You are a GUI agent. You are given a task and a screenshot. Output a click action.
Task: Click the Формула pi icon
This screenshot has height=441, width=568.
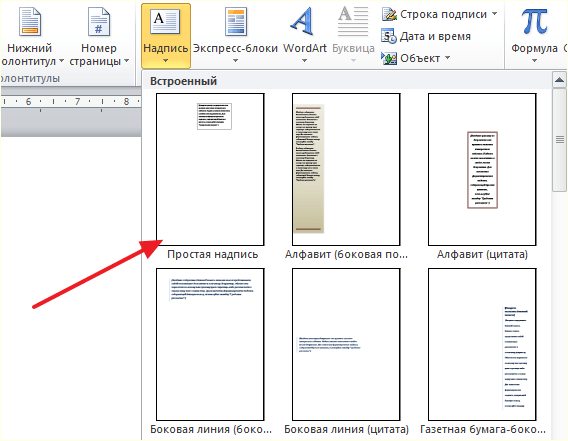534,21
